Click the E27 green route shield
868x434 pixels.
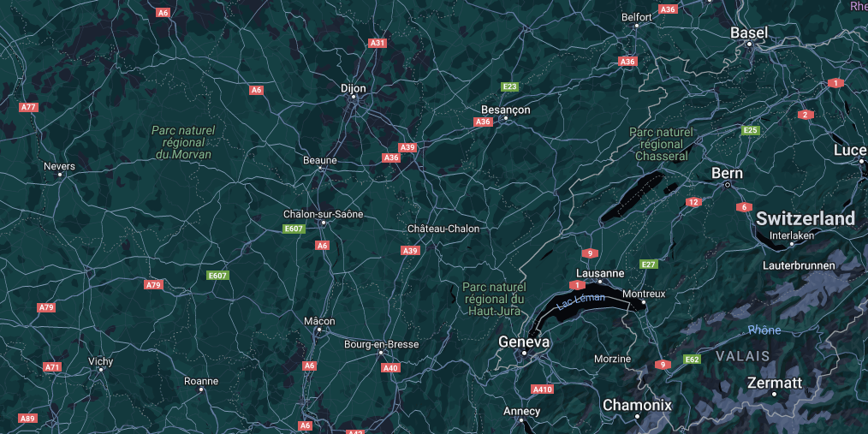click(x=649, y=264)
